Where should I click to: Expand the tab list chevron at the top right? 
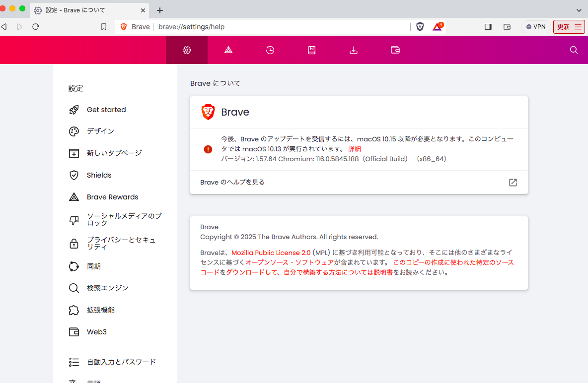[579, 10]
